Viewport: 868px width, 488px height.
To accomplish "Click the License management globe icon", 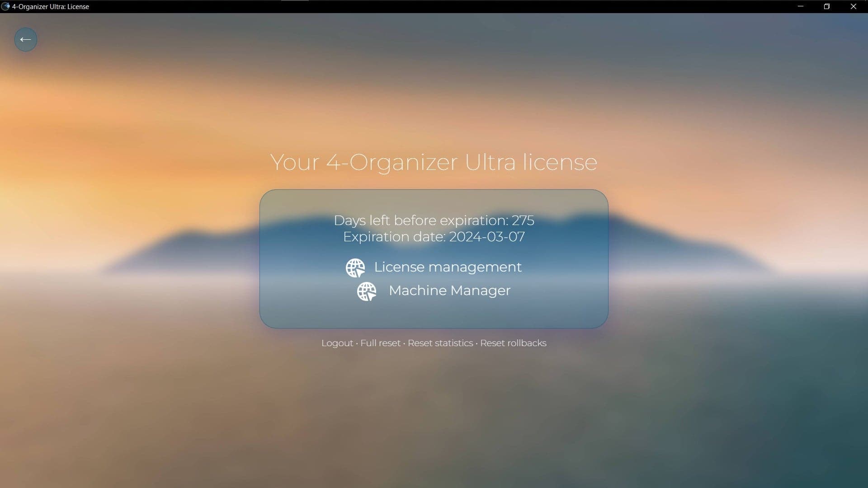I will 355,267.
